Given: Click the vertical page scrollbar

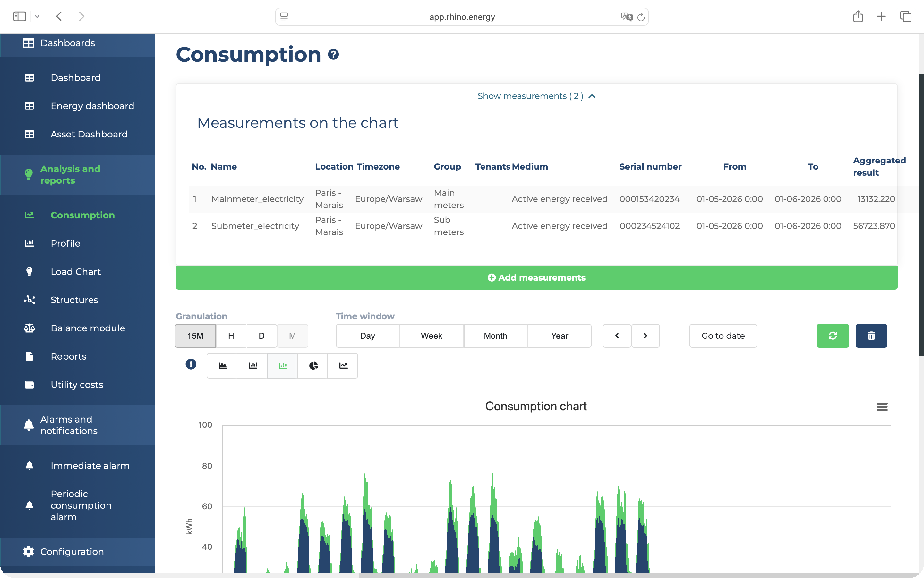Looking at the screenshot, I should coord(921,214).
